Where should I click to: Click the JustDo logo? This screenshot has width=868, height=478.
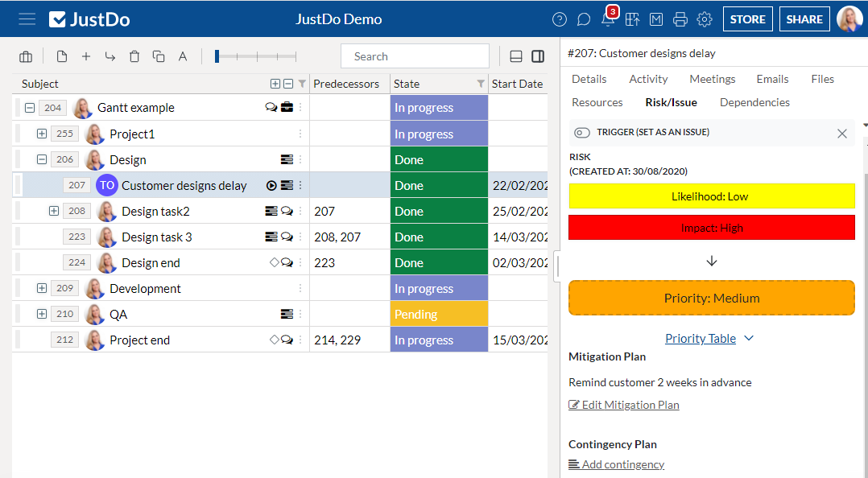tap(89, 19)
